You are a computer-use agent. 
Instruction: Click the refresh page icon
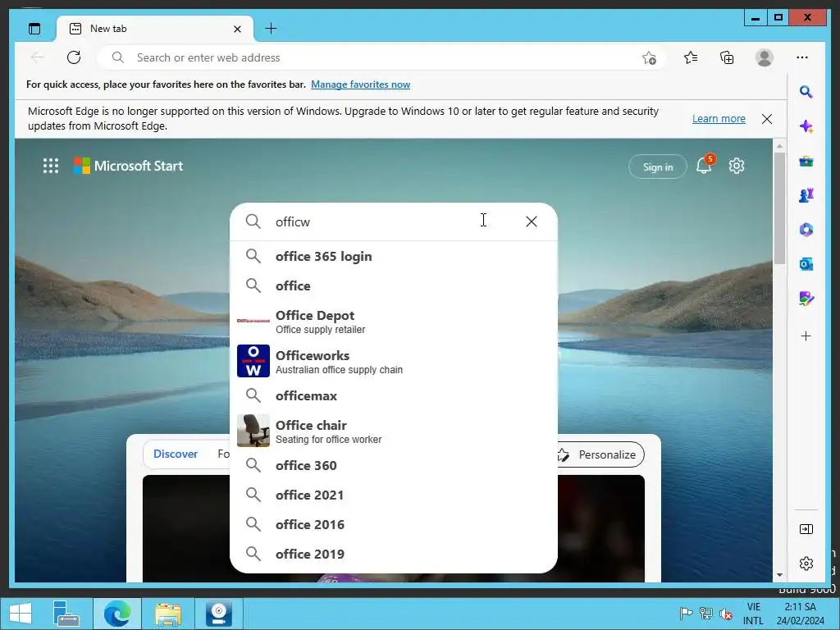[x=74, y=57]
